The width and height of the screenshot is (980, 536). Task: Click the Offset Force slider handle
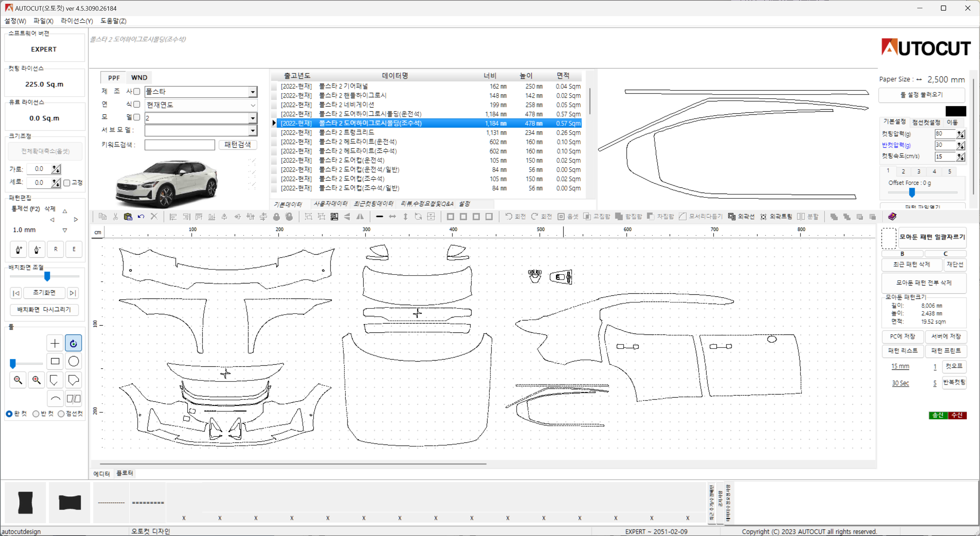[x=912, y=193]
